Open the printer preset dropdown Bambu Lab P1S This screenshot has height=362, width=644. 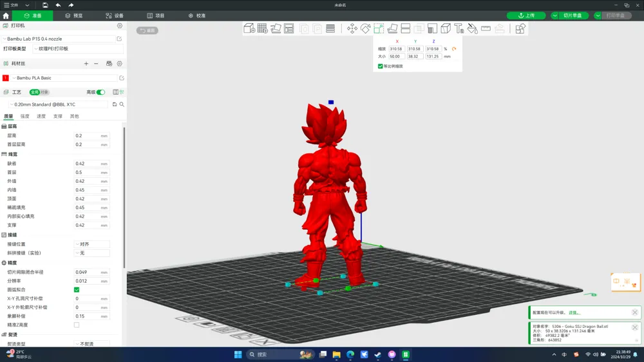coord(59,39)
